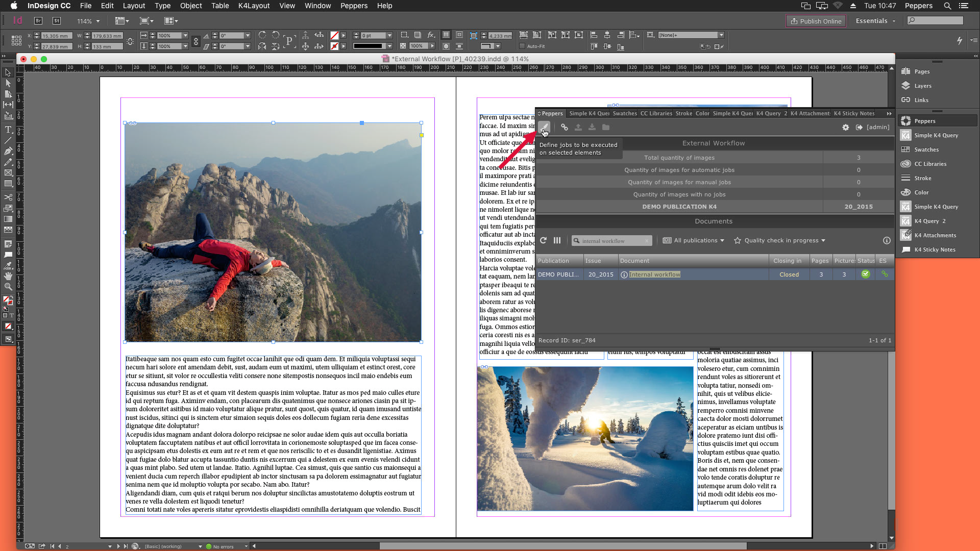
Task: Click the info icon in Documents bar
Action: tap(887, 240)
